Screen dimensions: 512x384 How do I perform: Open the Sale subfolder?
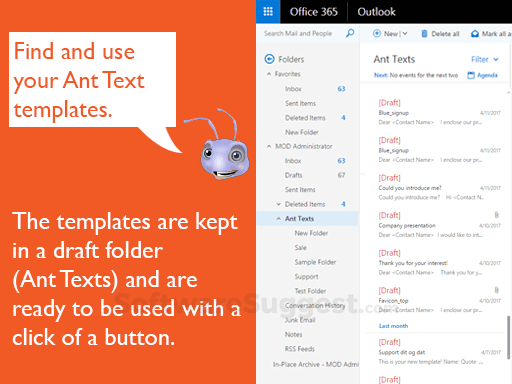click(x=300, y=247)
